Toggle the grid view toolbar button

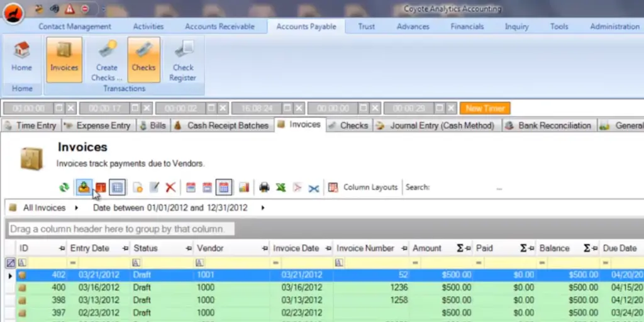[x=117, y=187]
